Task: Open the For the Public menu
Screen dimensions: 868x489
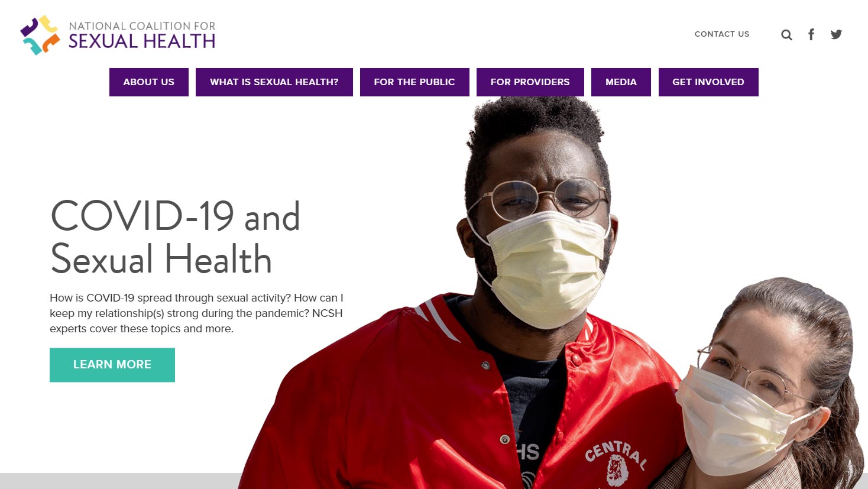Action: [414, 82]
